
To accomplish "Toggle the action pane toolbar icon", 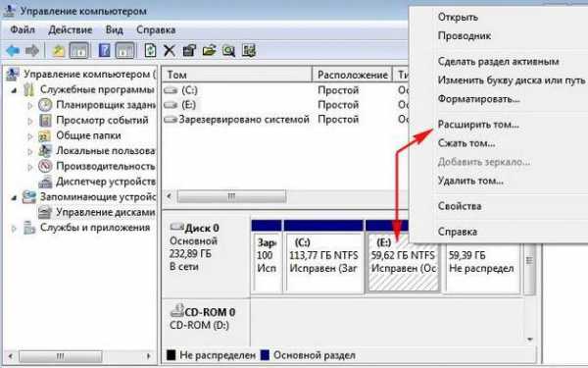I will (x=124, y=50).
